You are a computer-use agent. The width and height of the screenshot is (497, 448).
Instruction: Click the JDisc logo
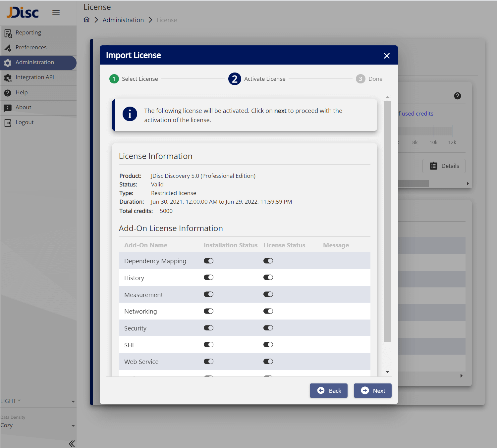(23, 13)
